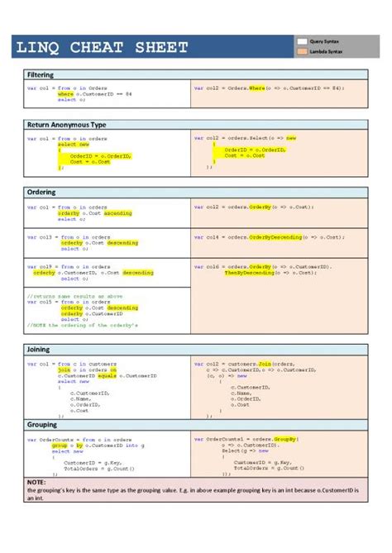This screenshot has height=553, width=392.
Task: Click the "Lambda Syntax" legend label
Action: [x=326, y=51]
